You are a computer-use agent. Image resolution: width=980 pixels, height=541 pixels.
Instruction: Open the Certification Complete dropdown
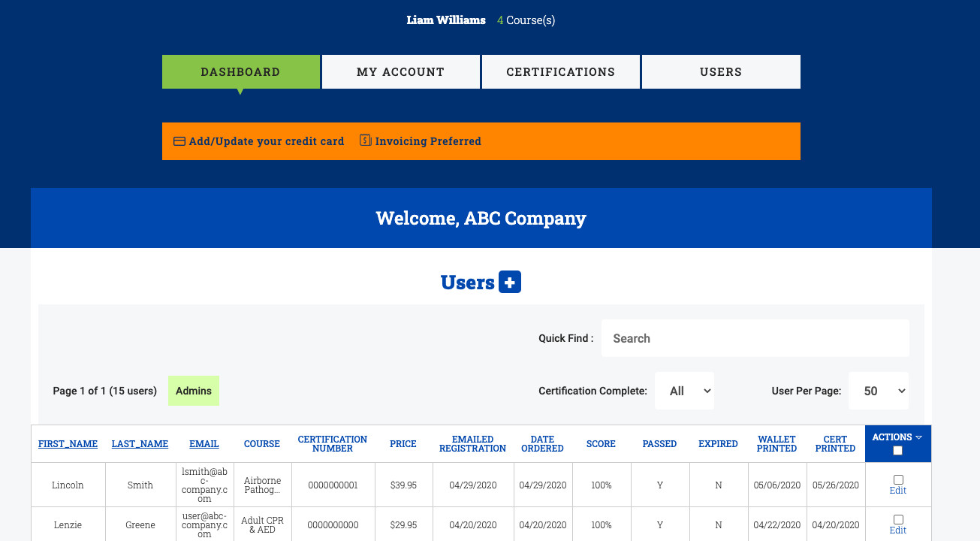[x=684, y=391]
